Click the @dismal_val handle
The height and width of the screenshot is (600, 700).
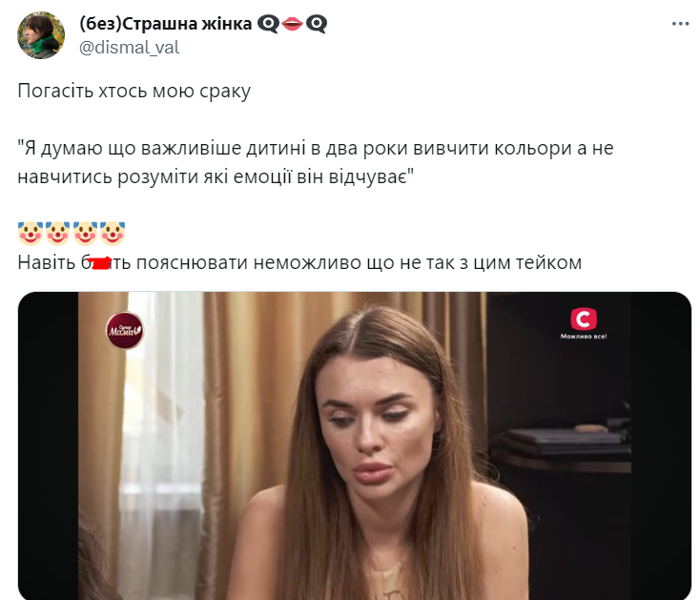[x=130, y=48]
